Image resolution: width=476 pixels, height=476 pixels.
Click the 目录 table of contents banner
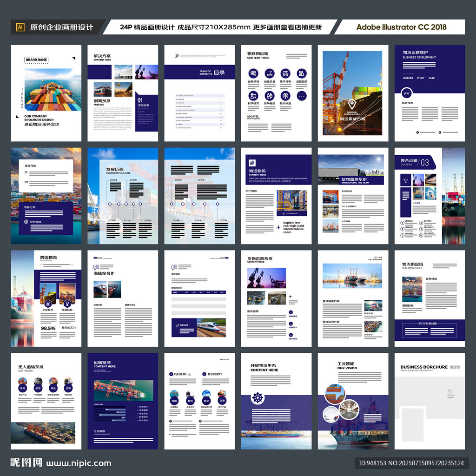(x=199, y=72)
